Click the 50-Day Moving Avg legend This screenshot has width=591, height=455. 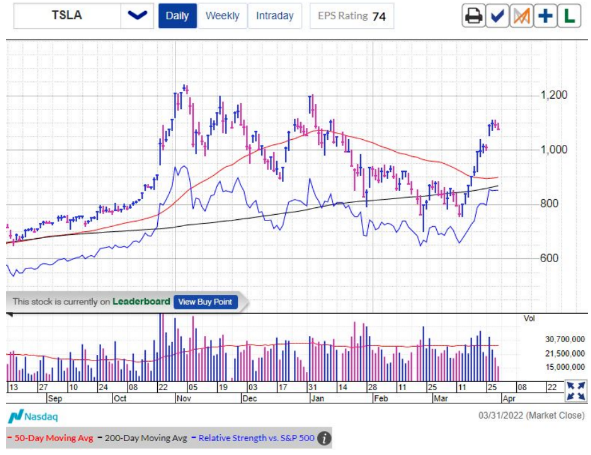[x=50, y=438]
